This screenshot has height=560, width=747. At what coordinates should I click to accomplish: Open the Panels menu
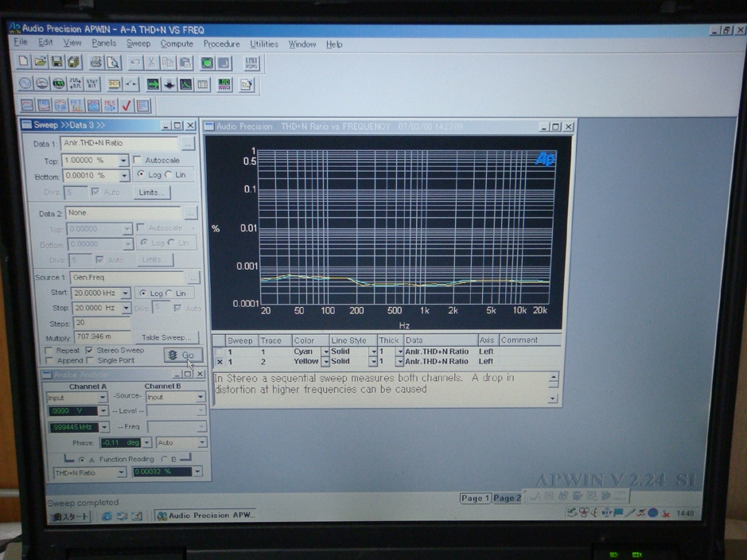(x=104, y=43)
